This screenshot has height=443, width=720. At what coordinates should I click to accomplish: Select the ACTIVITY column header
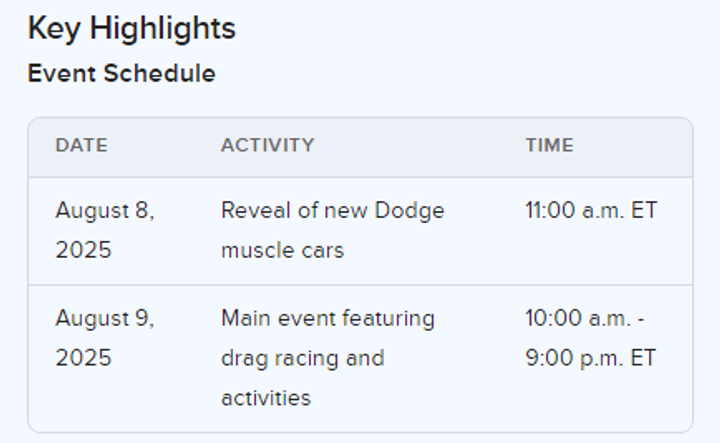point(268,146)
